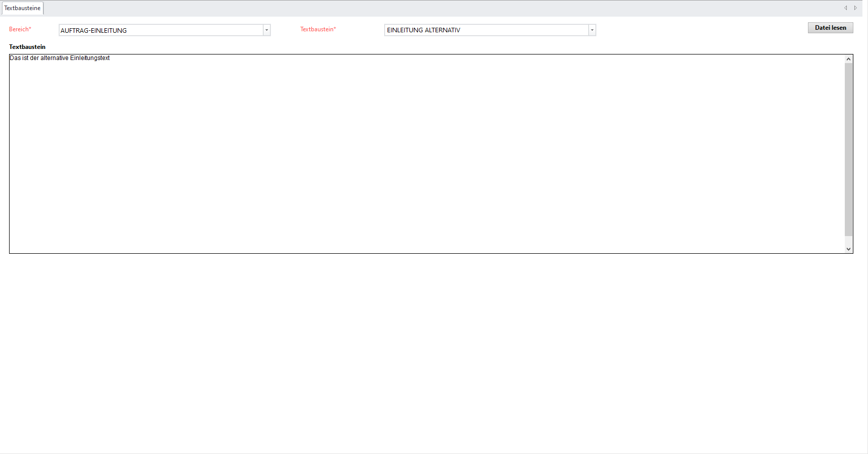
Task: Click the text area scroll up arrow
Action: tap(848, 59)
